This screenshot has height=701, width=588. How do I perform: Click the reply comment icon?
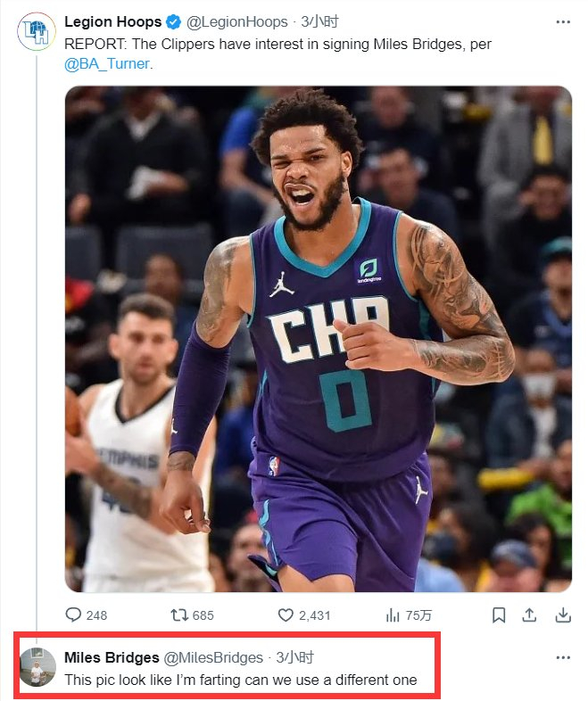(74, 614)
